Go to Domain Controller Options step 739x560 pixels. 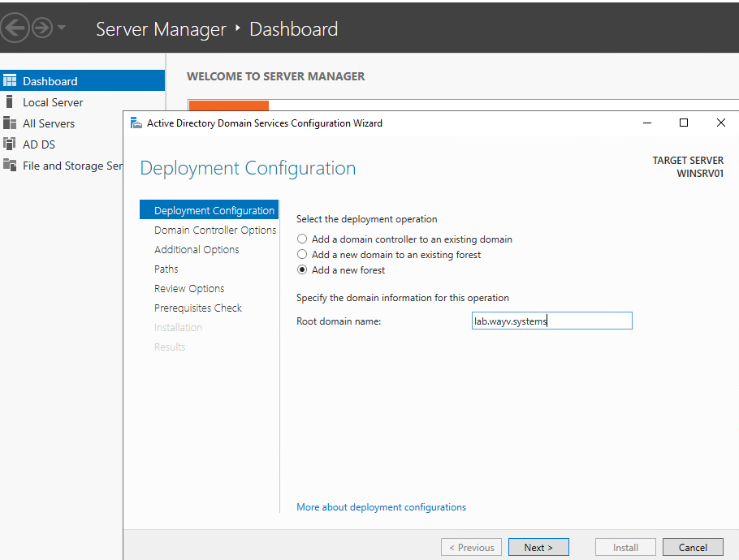(x=215, y=230)
